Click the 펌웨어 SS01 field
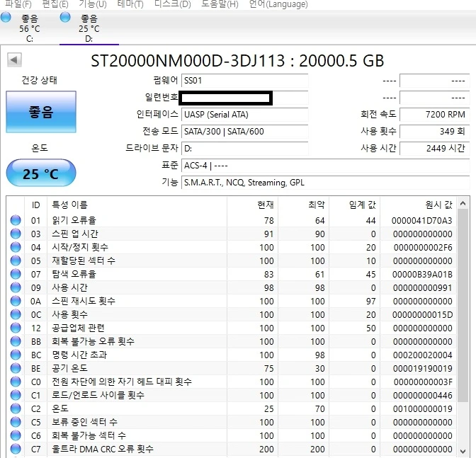 click(244, 81)
